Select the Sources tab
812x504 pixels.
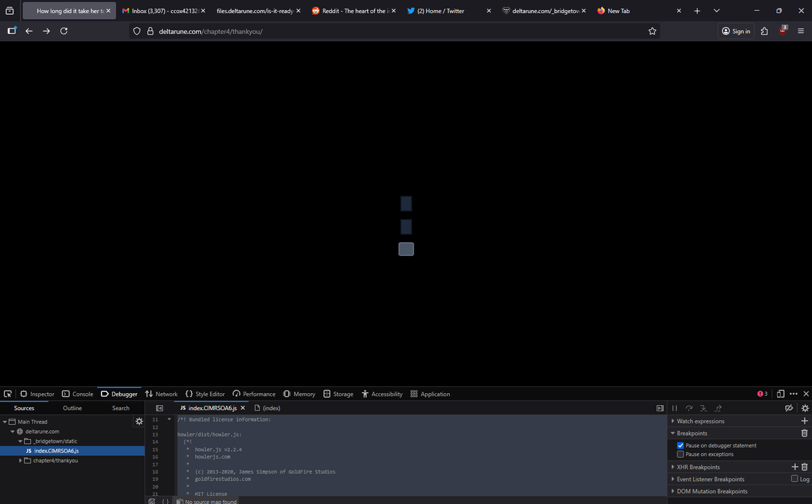[x=24, y=408]
